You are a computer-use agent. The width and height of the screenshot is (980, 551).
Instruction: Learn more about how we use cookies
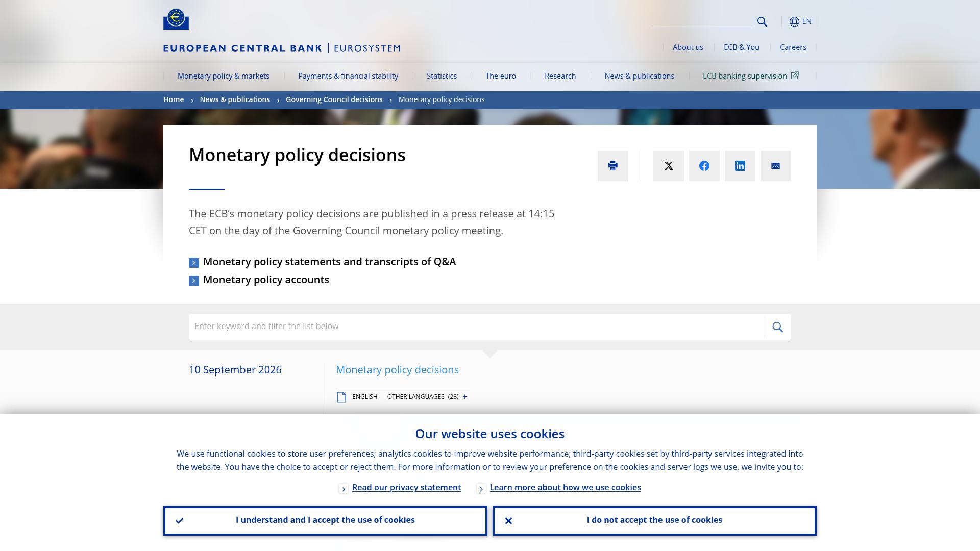pyautogui.click(x=566, y=488)
